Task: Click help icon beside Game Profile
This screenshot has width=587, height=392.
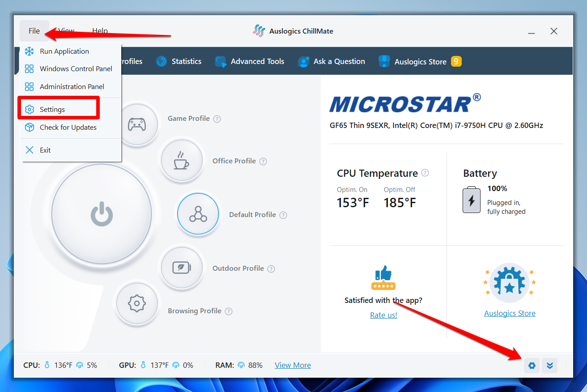Action: (217, 119)
